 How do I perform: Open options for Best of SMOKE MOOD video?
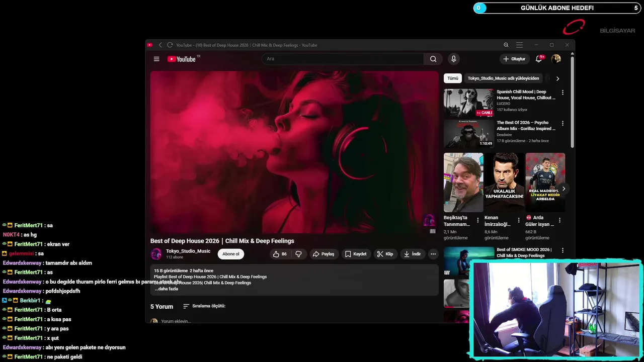562,250
